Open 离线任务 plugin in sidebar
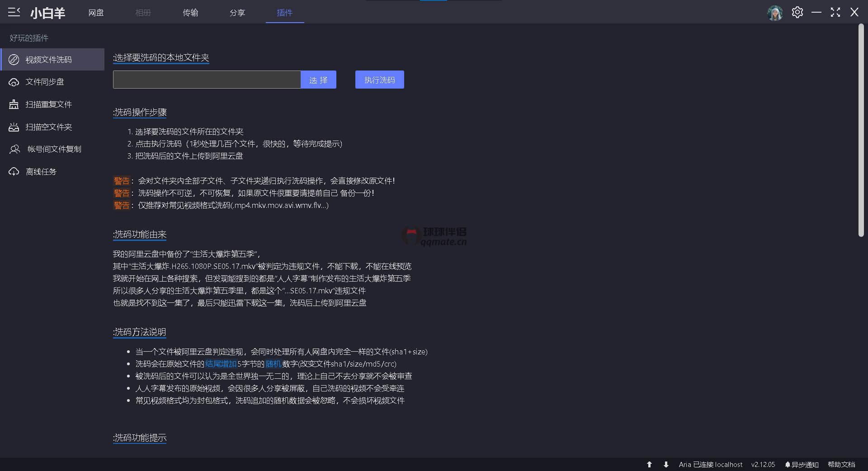Viewport: 868px width, 471px height. pos(41,172)
